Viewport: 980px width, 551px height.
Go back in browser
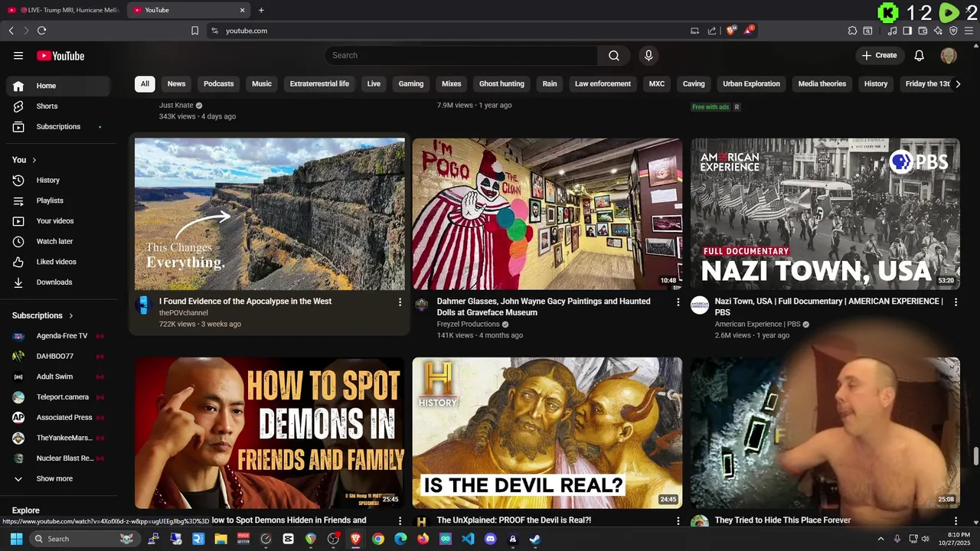(x=11, y=31)
